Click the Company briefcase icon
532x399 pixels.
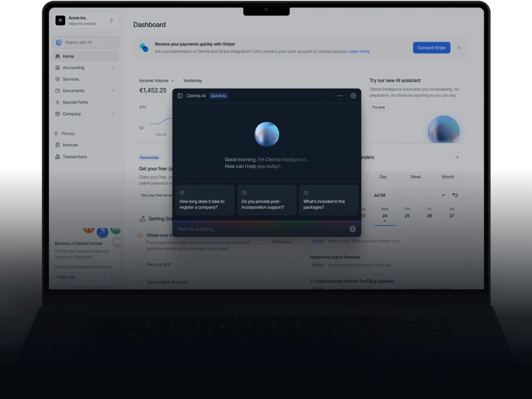58,114
